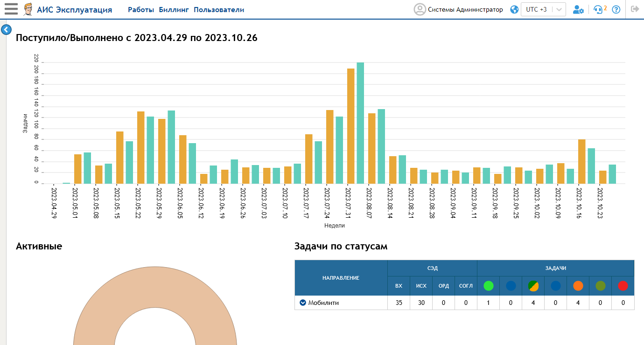Click the Активные section heading
Image resolution: width=644 pixels, height=345 pixels.
point(39,246)
